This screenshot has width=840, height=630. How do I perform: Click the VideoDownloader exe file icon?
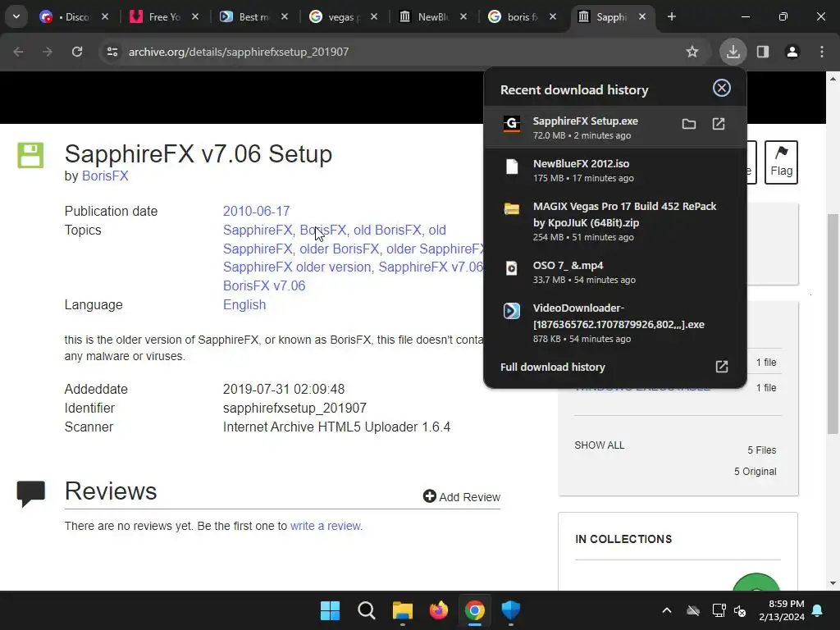click(512, 311)
